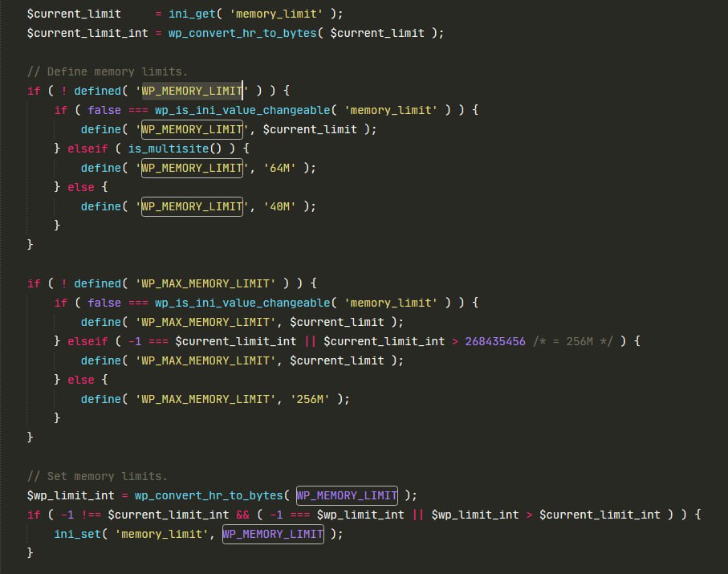Image resolution: width=728 pixels, height=574 pixels.
Task: Click wp_convert_hr_to_bytes on the $current_limit_int line
Action: (242, 33)
